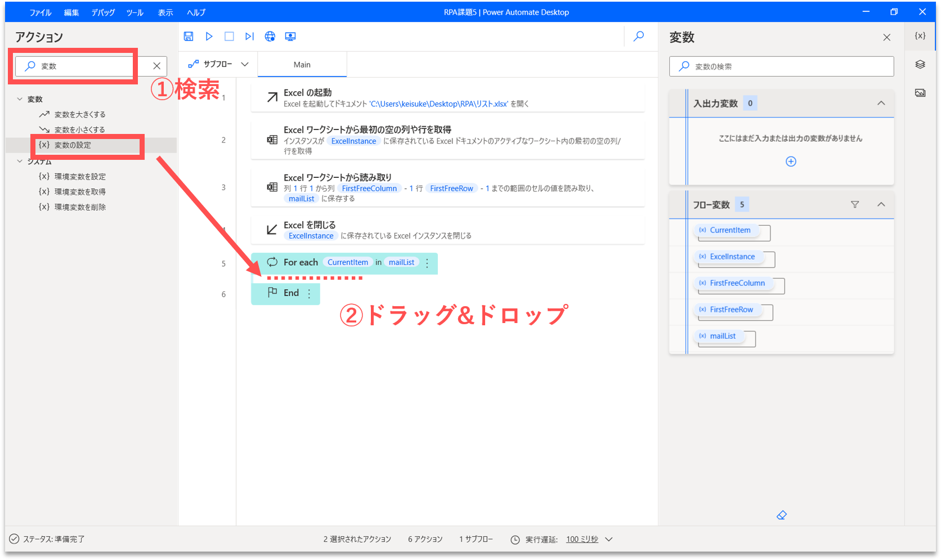Click the Stop flow square icon
The image size is (941, 560).
point(229,37)
